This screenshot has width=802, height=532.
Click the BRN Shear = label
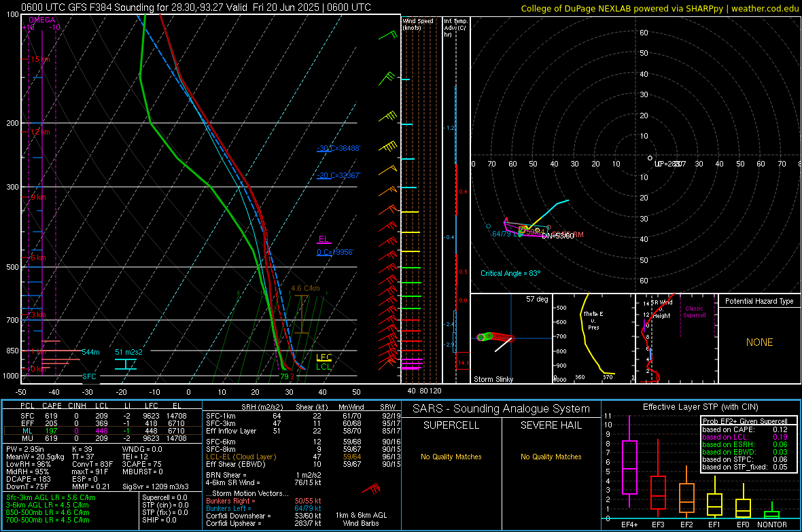[226, 475]
